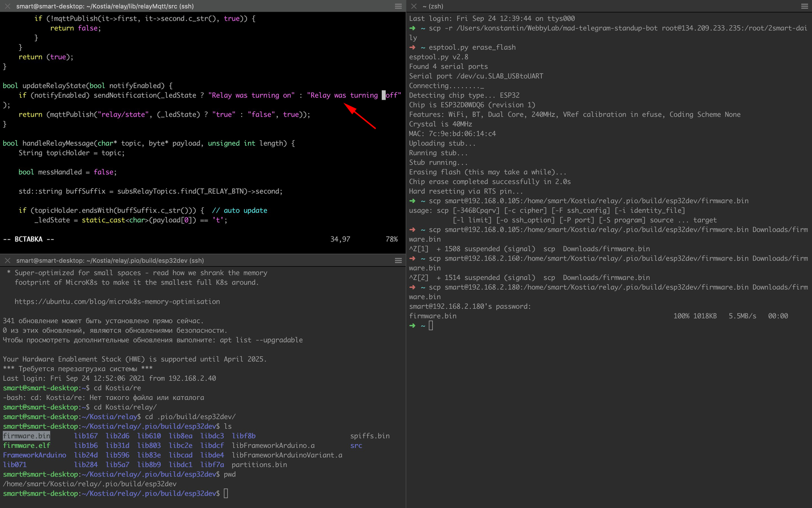Click "Chip is ESP32D0WDQ6 (revision 1)" line
The image size is (812, 508).
[x=472, y=105]
